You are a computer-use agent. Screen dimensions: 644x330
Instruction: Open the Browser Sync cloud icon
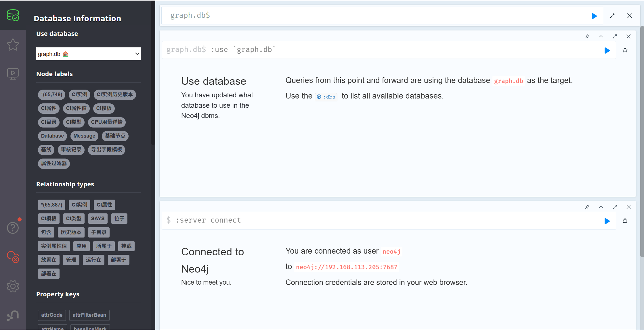point(13,257)
